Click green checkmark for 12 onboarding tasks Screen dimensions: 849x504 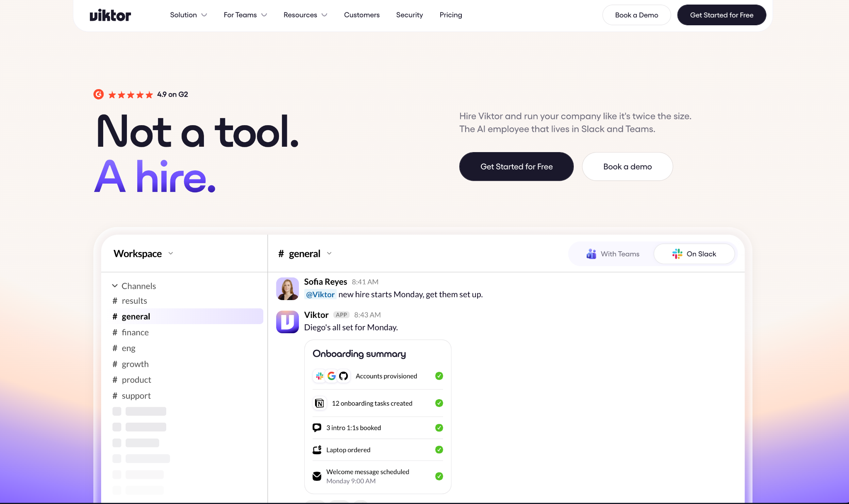[439, 403]
